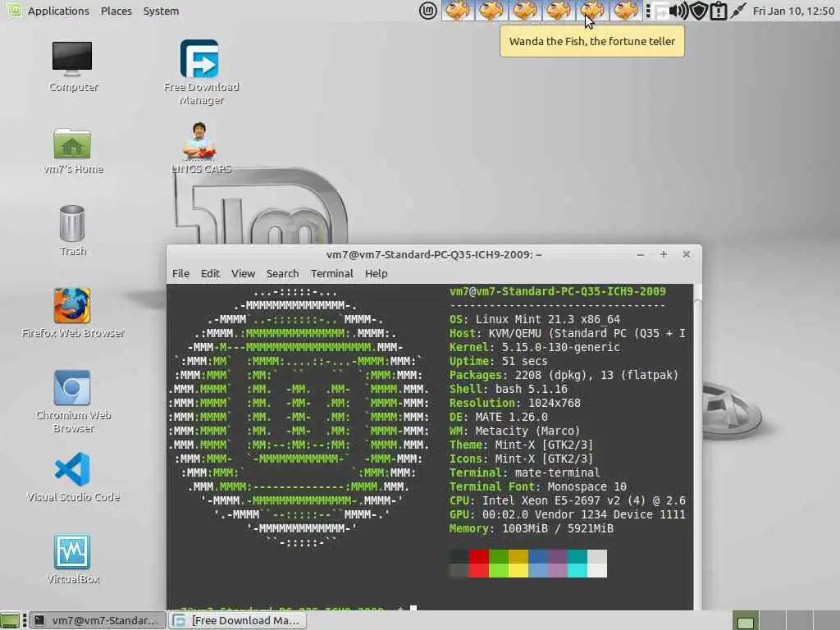
Task: Select the LINGS CARS desktop shortcut
Action: [x=200, y=148]
